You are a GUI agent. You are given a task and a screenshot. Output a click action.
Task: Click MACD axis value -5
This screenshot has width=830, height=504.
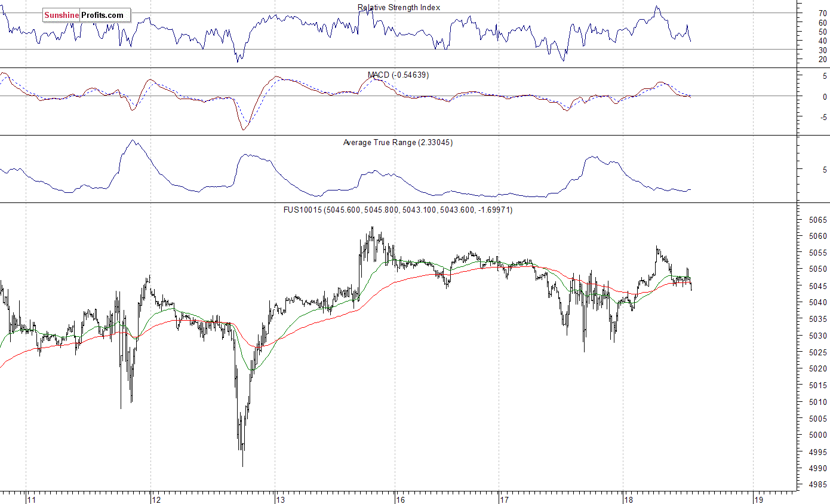pyautogui.click(x=823, y=118)
